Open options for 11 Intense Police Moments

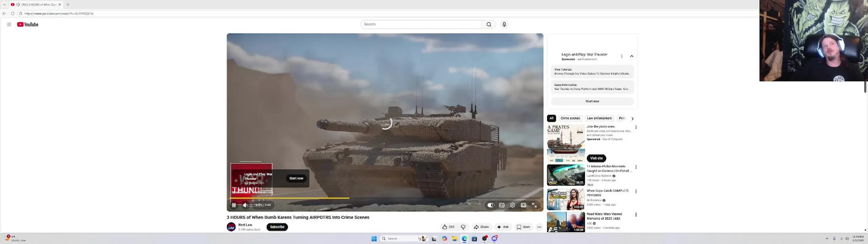[636, 167]
